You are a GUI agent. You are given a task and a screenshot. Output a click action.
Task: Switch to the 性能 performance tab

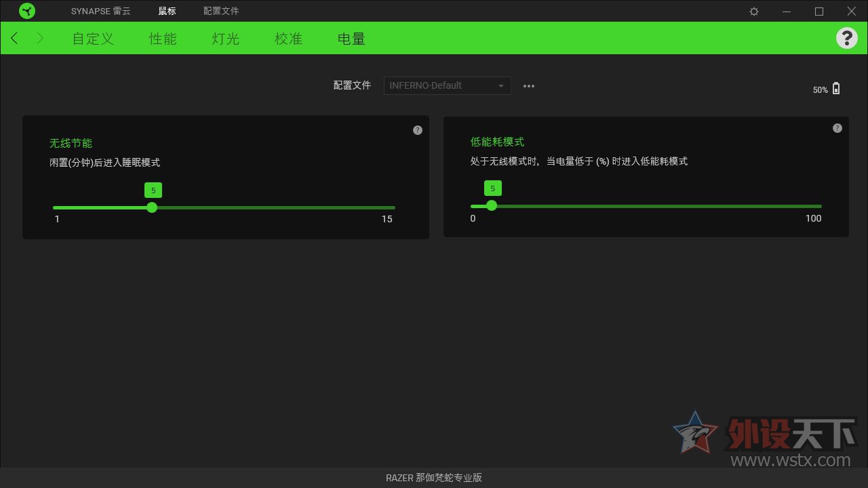[162, 39]
